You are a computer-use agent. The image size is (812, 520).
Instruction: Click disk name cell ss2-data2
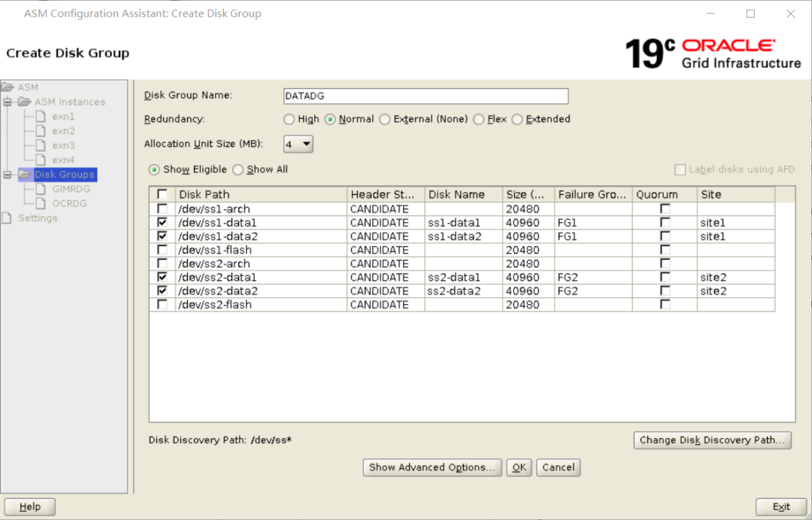(x=463, y=290)
